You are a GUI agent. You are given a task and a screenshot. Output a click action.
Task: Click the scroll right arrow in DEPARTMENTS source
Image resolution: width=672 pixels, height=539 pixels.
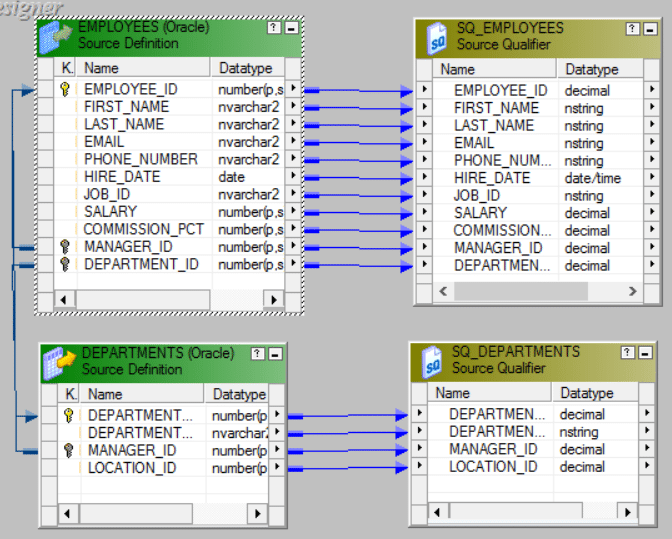258,513
